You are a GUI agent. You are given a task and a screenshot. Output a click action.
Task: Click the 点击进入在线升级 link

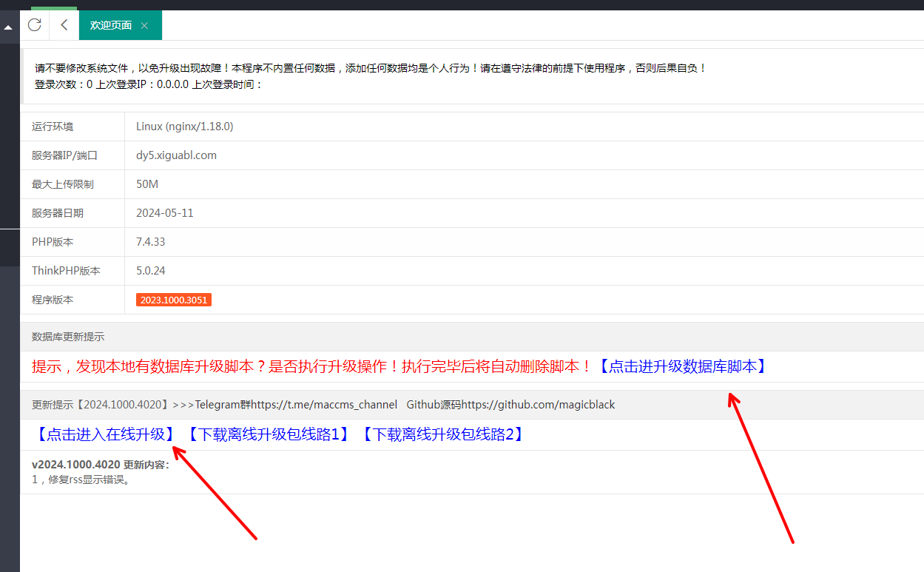pyautogui.click(x=105, y=434)
